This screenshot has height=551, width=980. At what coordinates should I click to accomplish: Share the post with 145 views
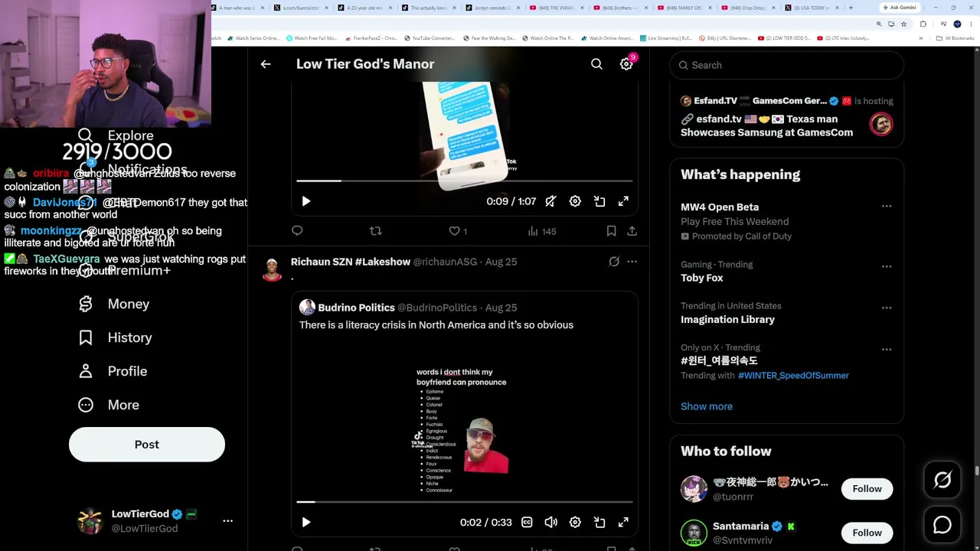point(632,231)
